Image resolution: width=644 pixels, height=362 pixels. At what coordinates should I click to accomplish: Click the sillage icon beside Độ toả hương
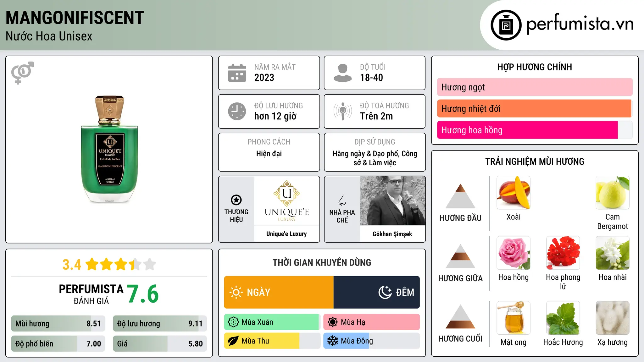[342, 111]
